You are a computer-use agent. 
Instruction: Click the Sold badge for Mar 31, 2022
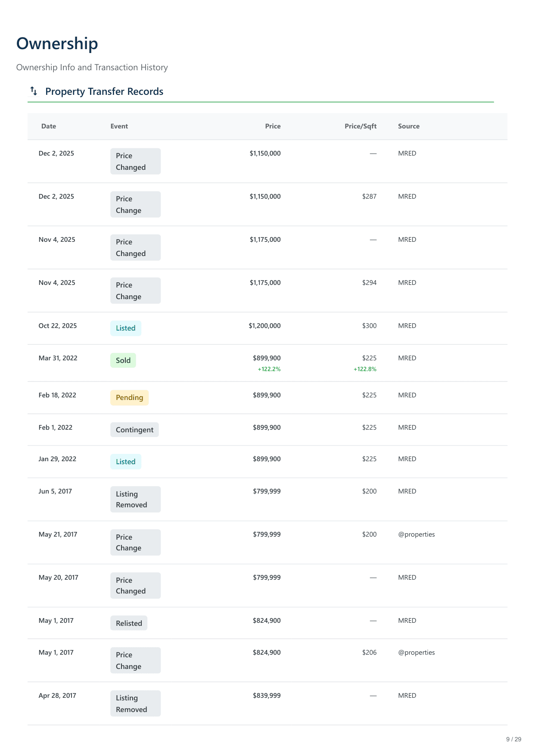123,360
